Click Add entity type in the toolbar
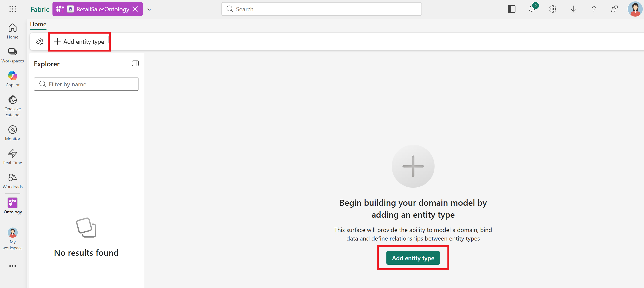 coord(79,41)
